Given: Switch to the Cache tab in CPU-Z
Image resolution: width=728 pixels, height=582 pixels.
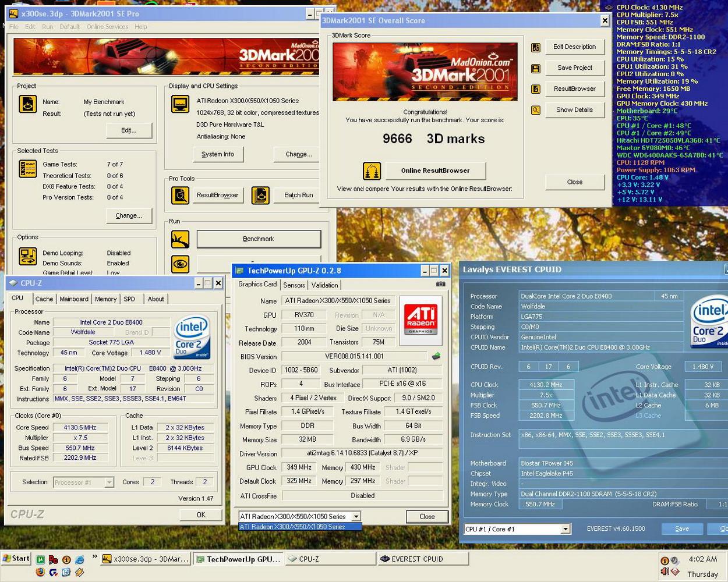Looking at the screenshot, I should 44,299.
